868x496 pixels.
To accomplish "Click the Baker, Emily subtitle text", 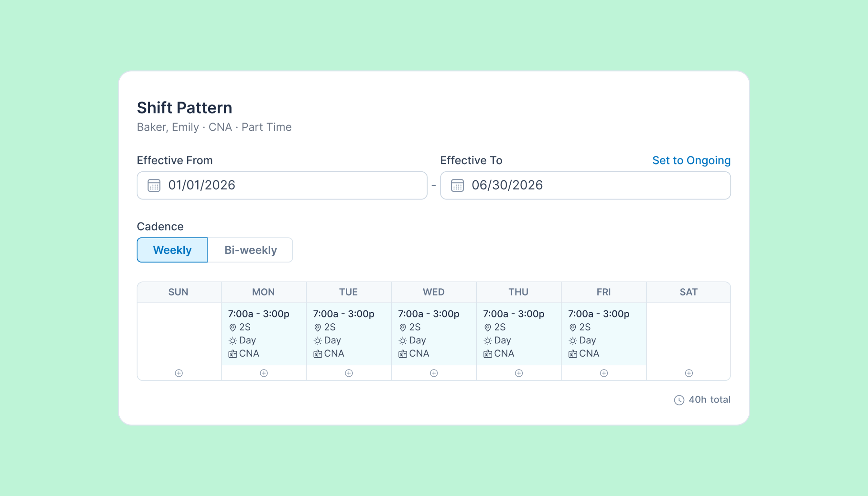I will pos(214,127).
